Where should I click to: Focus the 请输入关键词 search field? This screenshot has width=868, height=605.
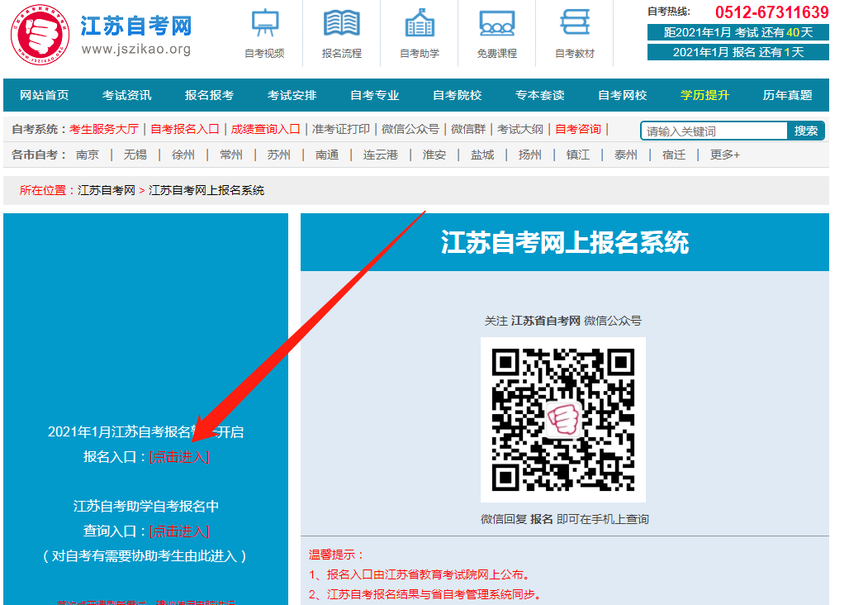point(714,131)
